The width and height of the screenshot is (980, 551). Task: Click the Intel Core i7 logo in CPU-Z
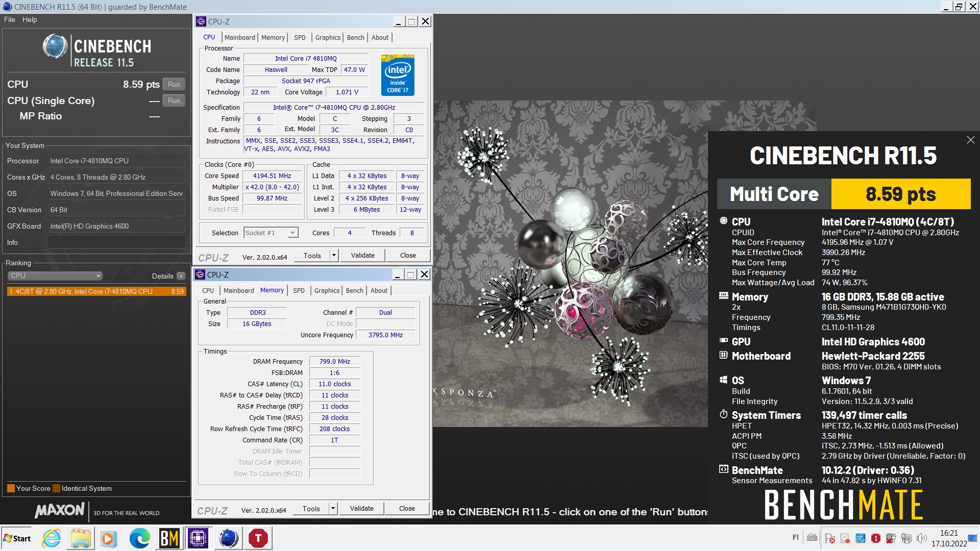pyautogui.click(x=398, y=75)
